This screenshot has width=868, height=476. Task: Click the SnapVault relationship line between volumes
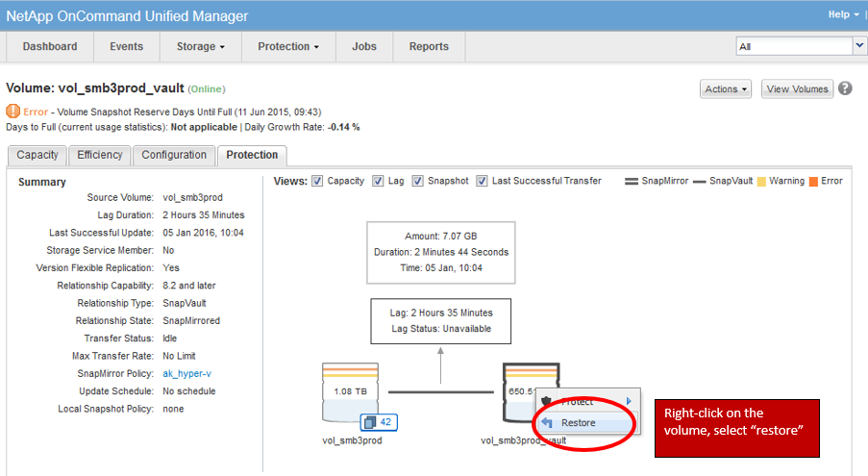[440, 392]
